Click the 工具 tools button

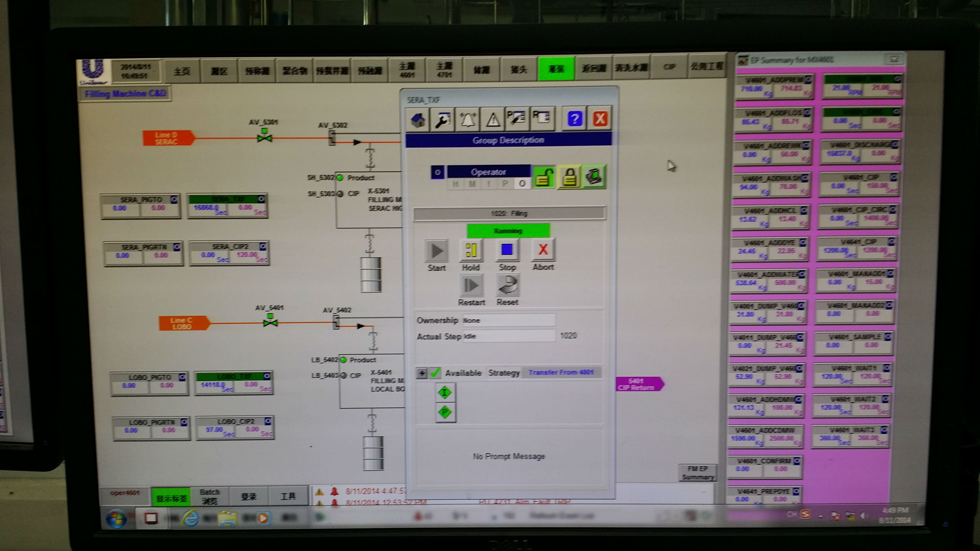click(x=288, y=496)
